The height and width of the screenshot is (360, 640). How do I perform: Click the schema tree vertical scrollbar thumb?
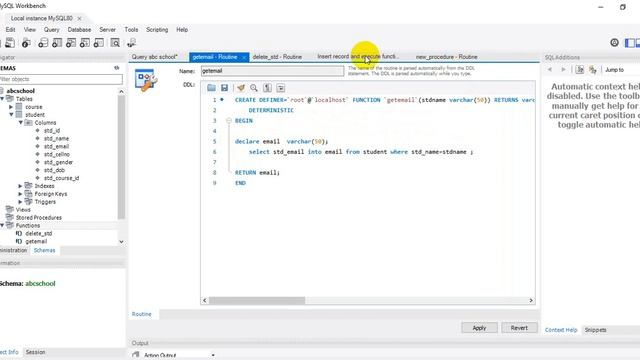pos(121,158)
